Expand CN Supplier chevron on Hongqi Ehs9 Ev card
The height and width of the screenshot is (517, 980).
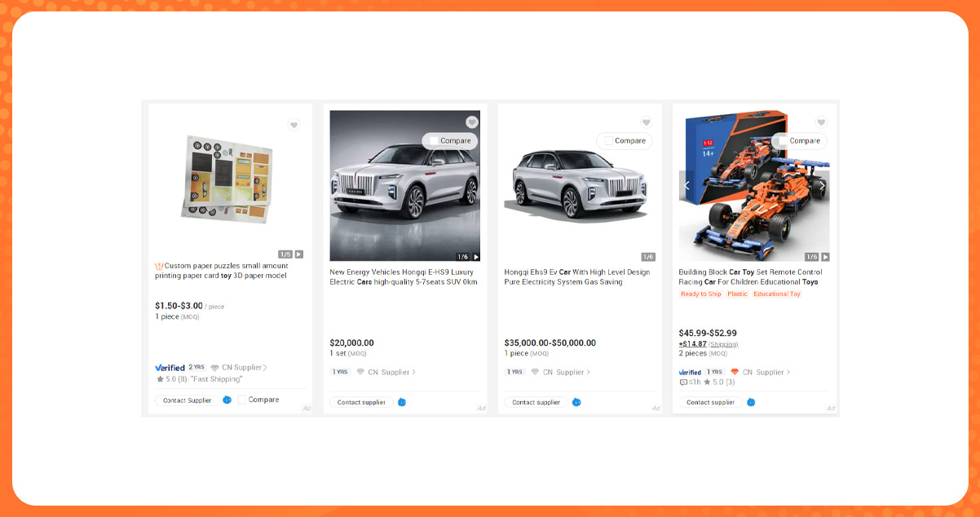pos(588,372)
